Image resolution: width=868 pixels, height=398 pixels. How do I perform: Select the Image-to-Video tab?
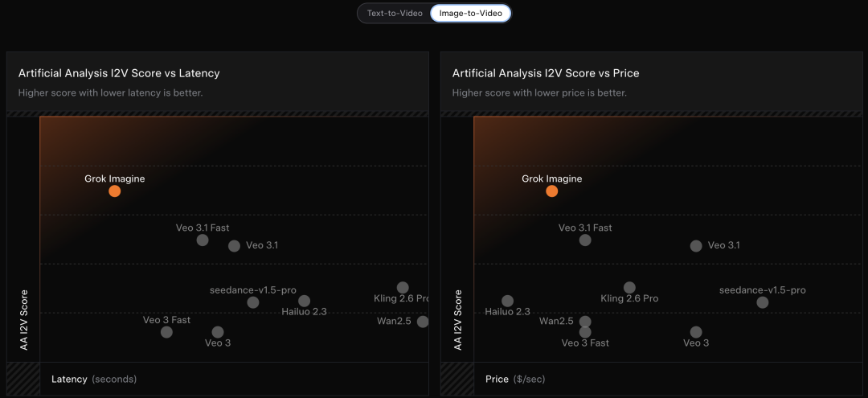click(x=470, y=13)
